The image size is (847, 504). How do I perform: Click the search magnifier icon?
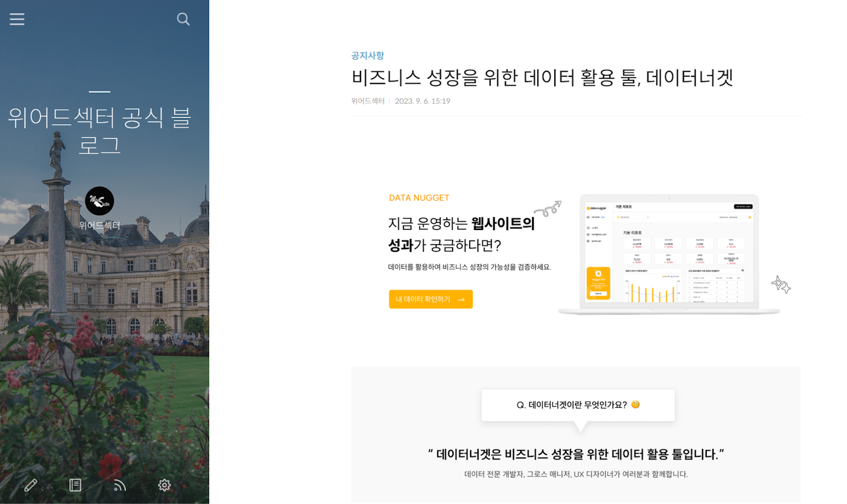coord(183,19)
